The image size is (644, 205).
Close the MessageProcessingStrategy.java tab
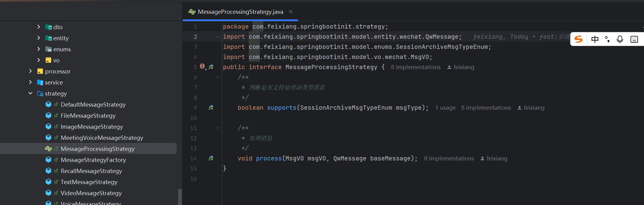[291, 12]
